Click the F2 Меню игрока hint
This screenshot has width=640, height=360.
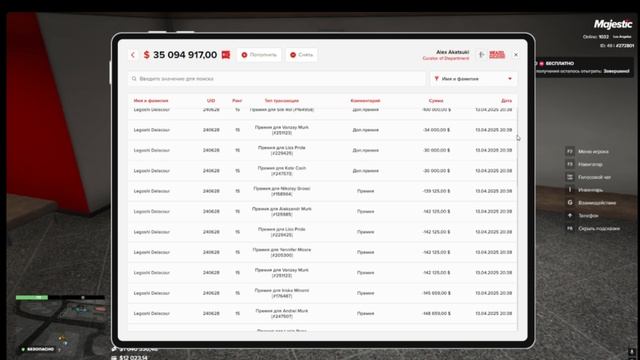click(587, 151)
